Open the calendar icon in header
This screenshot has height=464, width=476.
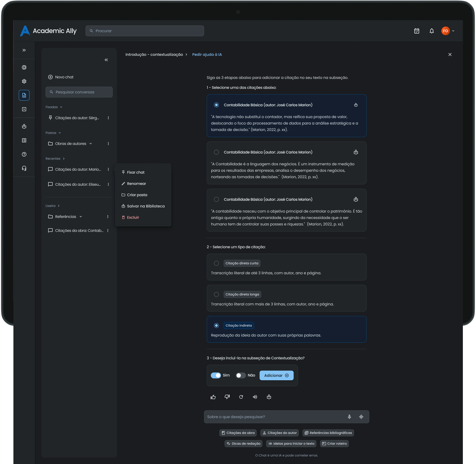point(417,31)
